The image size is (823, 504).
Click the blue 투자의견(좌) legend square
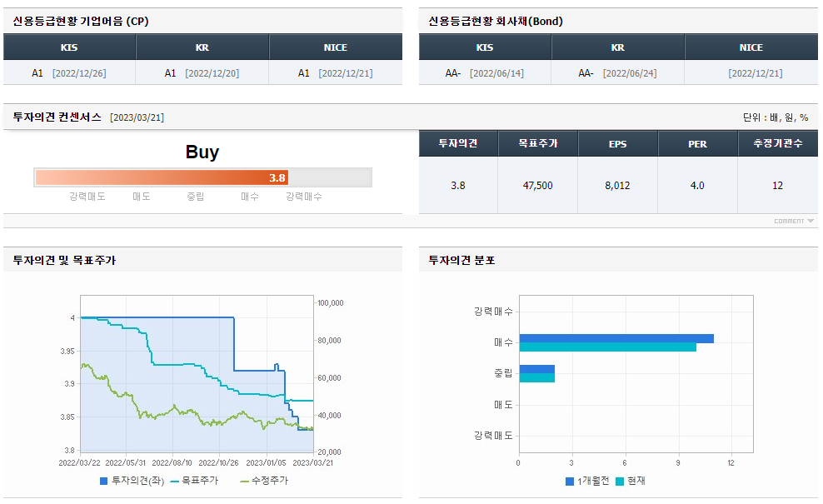tap(104, 481)
